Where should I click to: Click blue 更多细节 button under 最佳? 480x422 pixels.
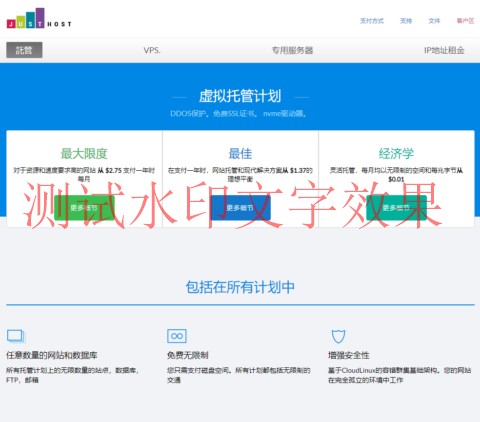(240, 208)
